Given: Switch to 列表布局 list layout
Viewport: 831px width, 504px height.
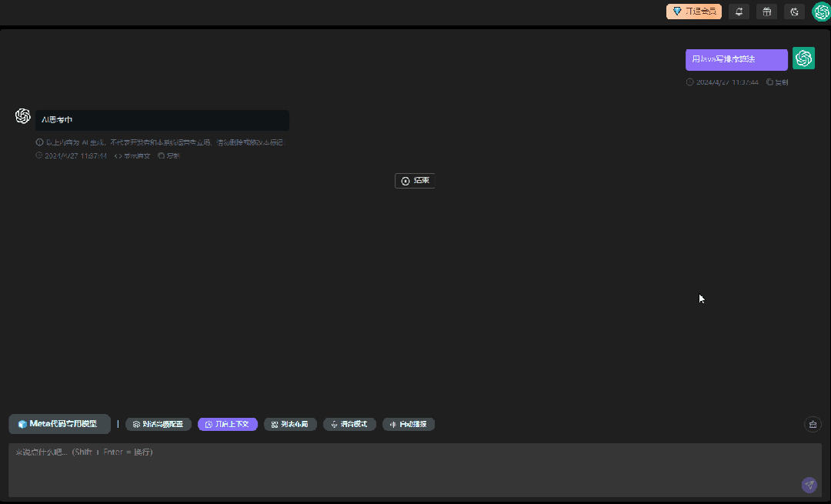Looking at the screenshot, I should click(x=290, y=425).
